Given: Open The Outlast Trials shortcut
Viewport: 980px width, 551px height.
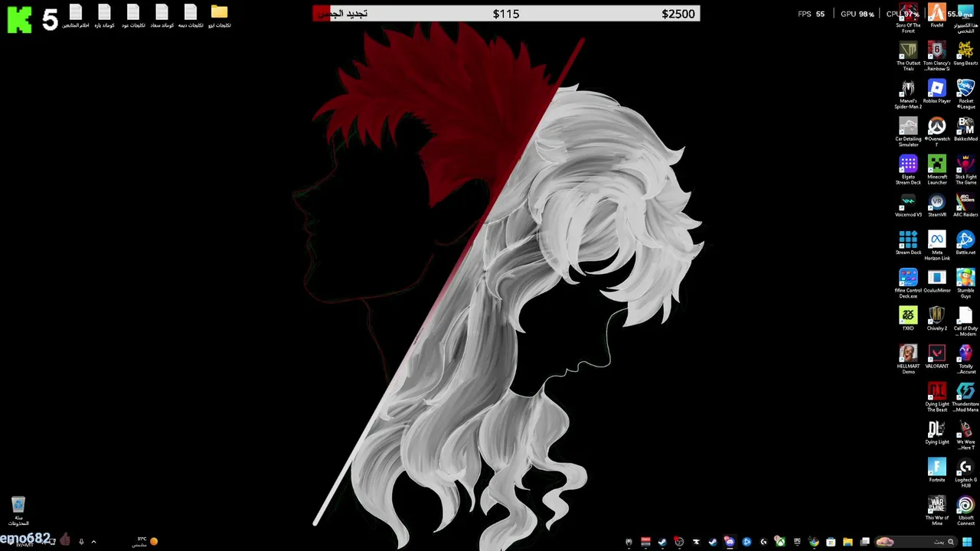Looking at the screenshot, I should 908,57.
